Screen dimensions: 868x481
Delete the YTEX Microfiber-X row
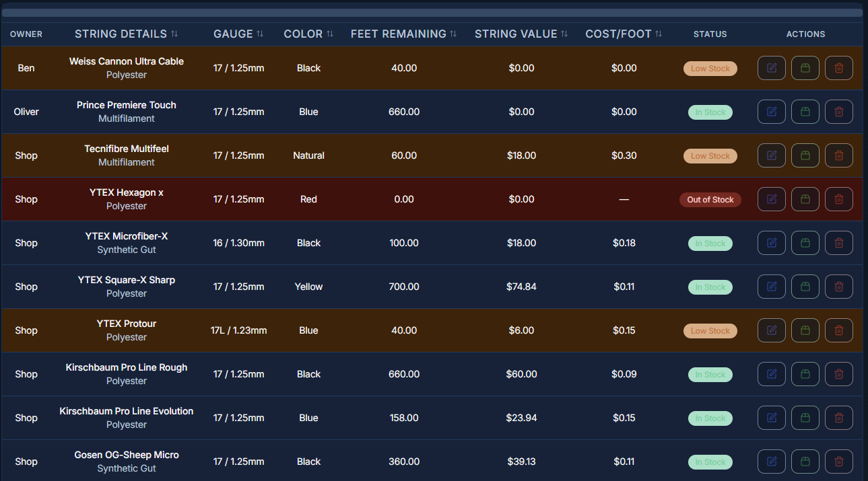click(x=839, y=243)
